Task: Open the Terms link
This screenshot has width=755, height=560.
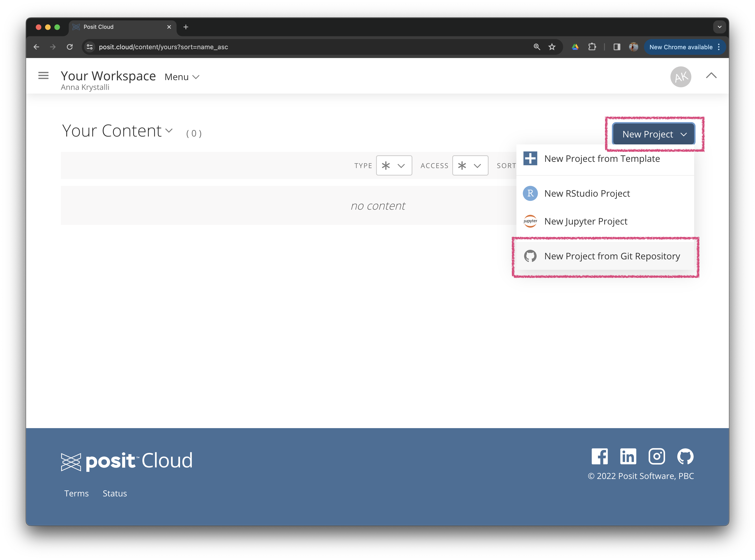Action: coord(76,494)
